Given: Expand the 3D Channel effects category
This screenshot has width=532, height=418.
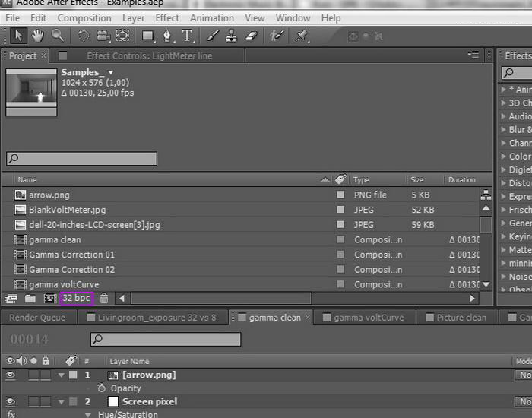Looking at the screenshot, I should 503,103.
